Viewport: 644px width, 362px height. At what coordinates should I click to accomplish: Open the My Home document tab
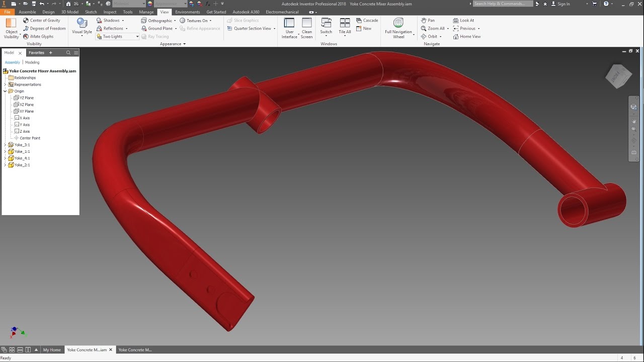[52, 350]
